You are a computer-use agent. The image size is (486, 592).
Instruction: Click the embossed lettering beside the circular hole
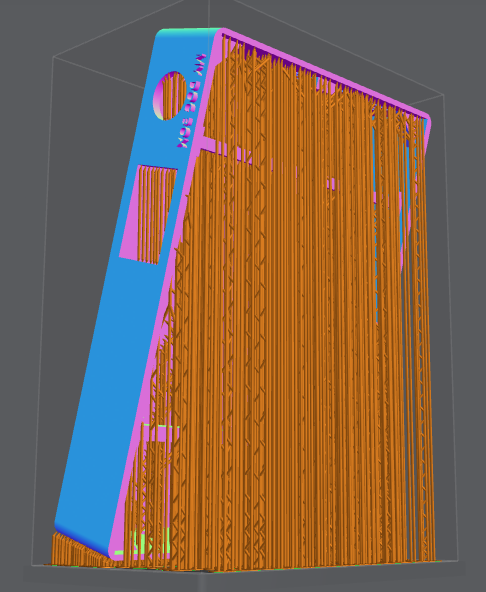(x=191, y=101)
